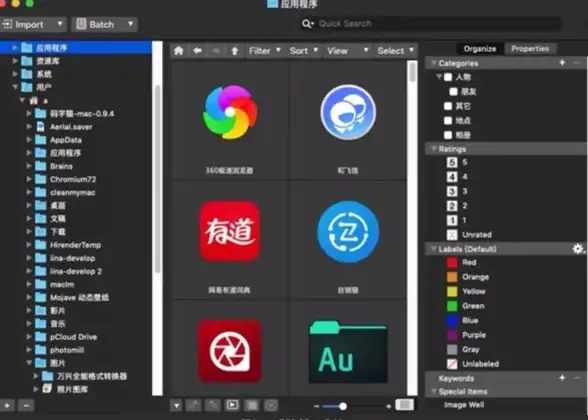Remove a folder with the bottom-left minus button

[x=26, y=405]
